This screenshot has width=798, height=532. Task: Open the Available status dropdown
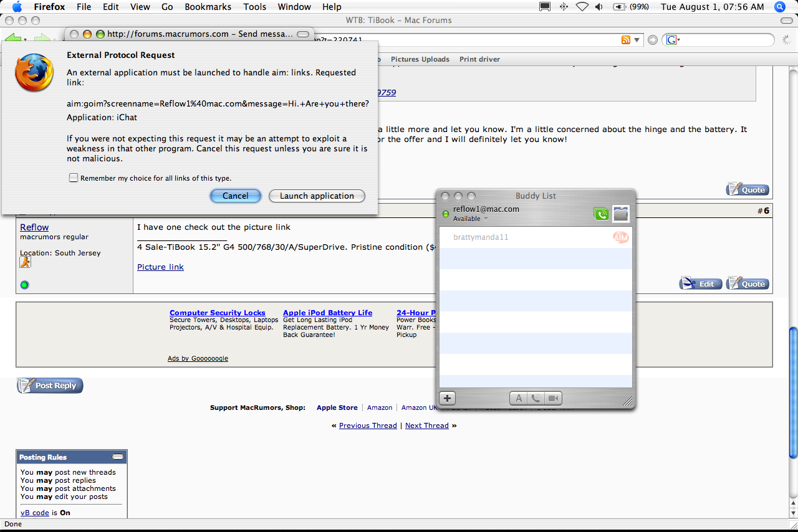pos(471,219)
